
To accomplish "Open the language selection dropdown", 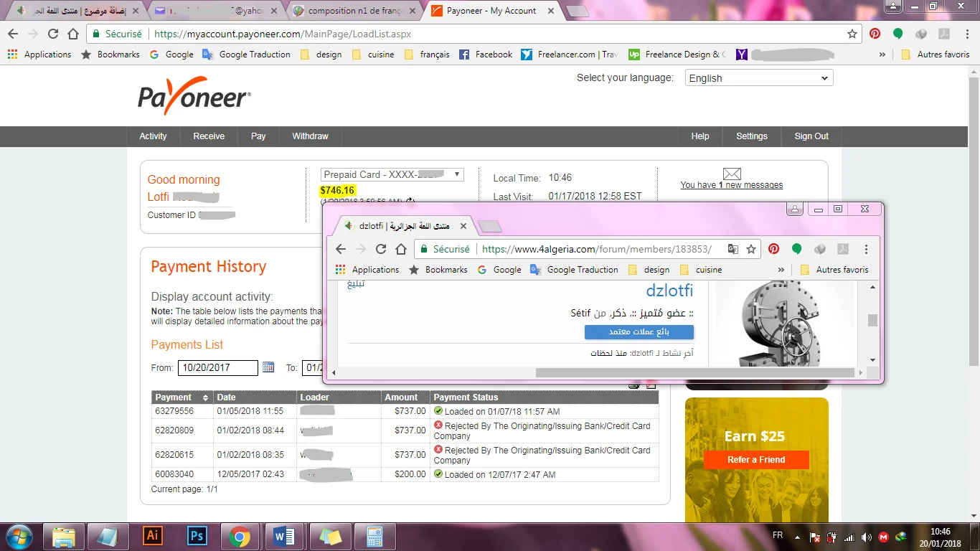I will tap(758, 78).
